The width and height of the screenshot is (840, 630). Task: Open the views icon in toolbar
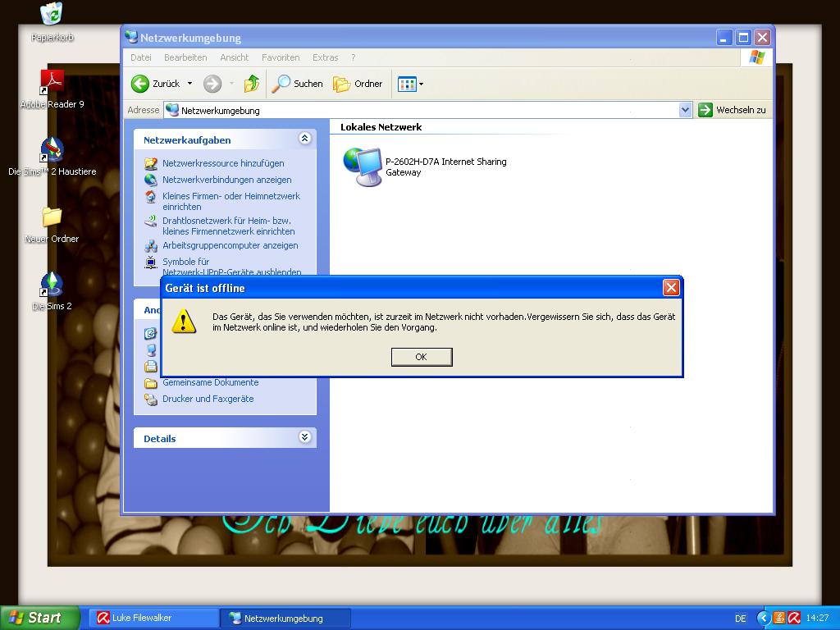pyautogui.click(x=407, y=84)
